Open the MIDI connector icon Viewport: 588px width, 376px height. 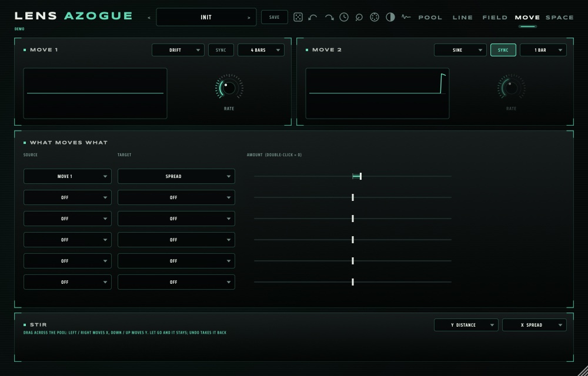[374, 17]
